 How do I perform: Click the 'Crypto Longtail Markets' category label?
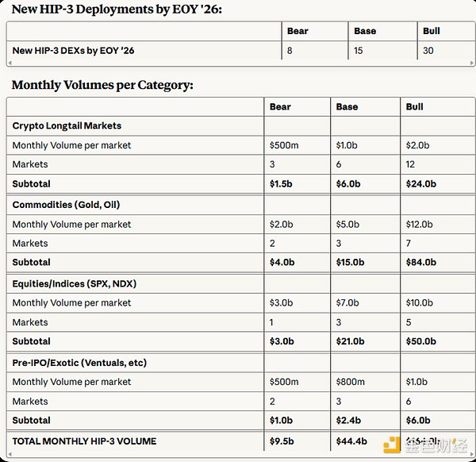67,125
